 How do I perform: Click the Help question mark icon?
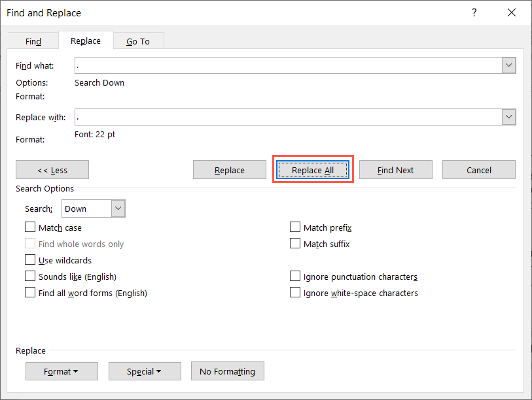click(474, 12)
